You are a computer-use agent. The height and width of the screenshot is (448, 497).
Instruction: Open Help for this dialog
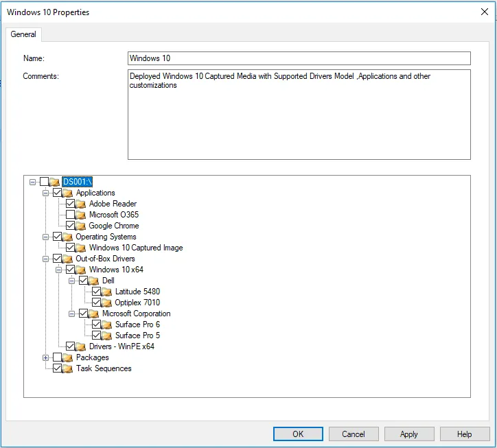click(x=465, y=434)
